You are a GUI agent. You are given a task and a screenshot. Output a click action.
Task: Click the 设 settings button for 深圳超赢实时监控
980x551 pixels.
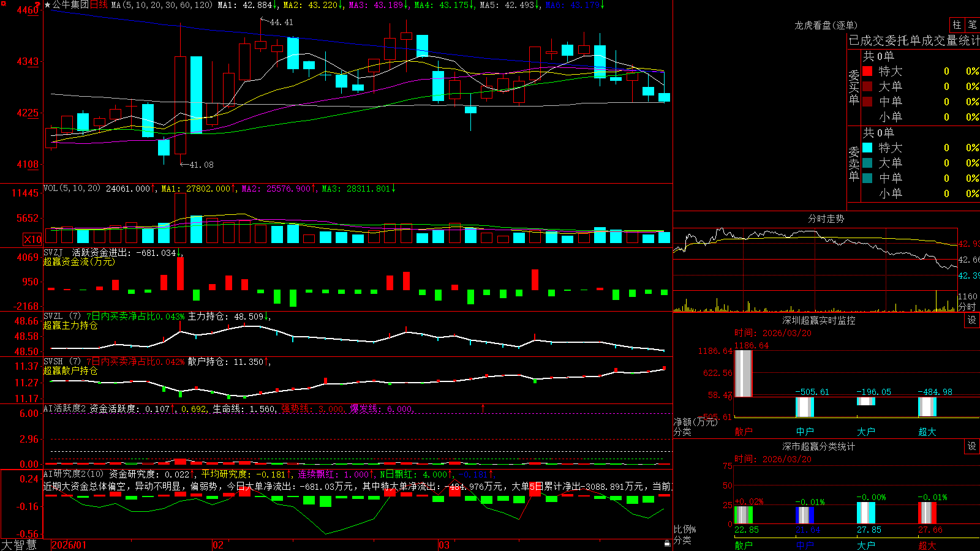tap(972, 320)
